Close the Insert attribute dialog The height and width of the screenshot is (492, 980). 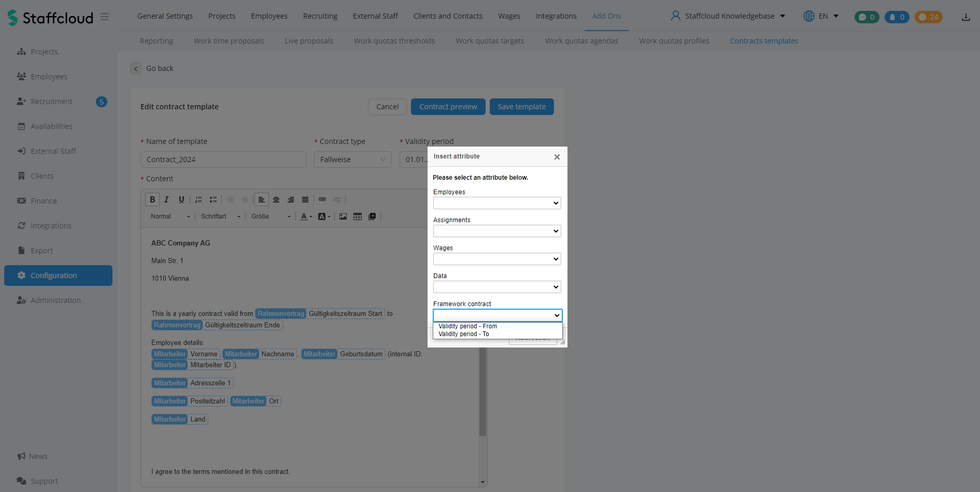(x=557, y=157)
